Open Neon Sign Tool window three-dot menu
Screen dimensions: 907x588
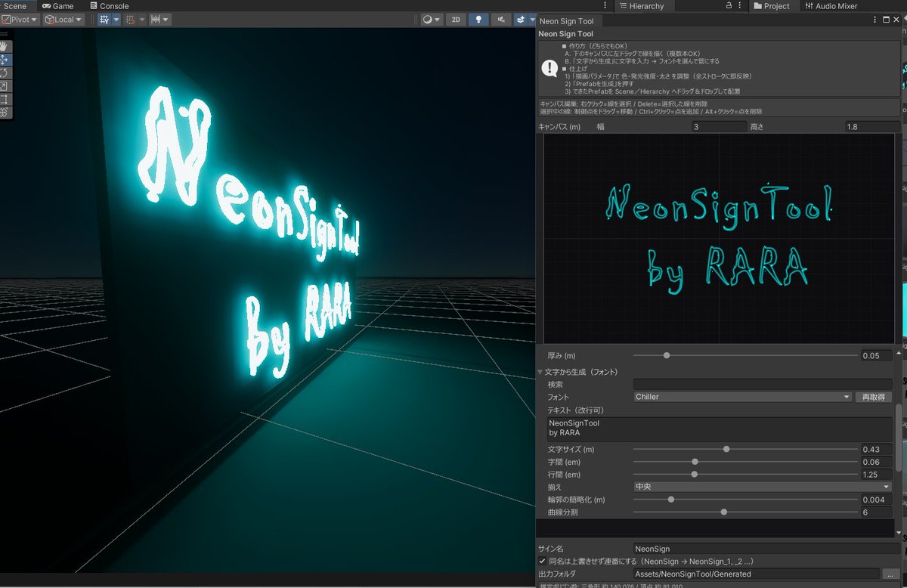[x=875, y=20]
